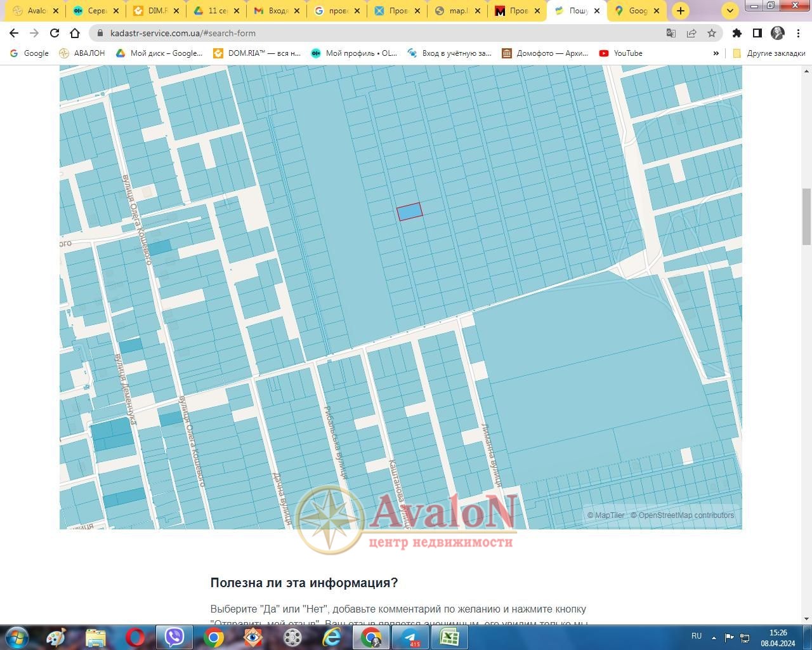Click the red-outlined parcel on the map
The image size is (812, 650).
click(x=409, y=211)
